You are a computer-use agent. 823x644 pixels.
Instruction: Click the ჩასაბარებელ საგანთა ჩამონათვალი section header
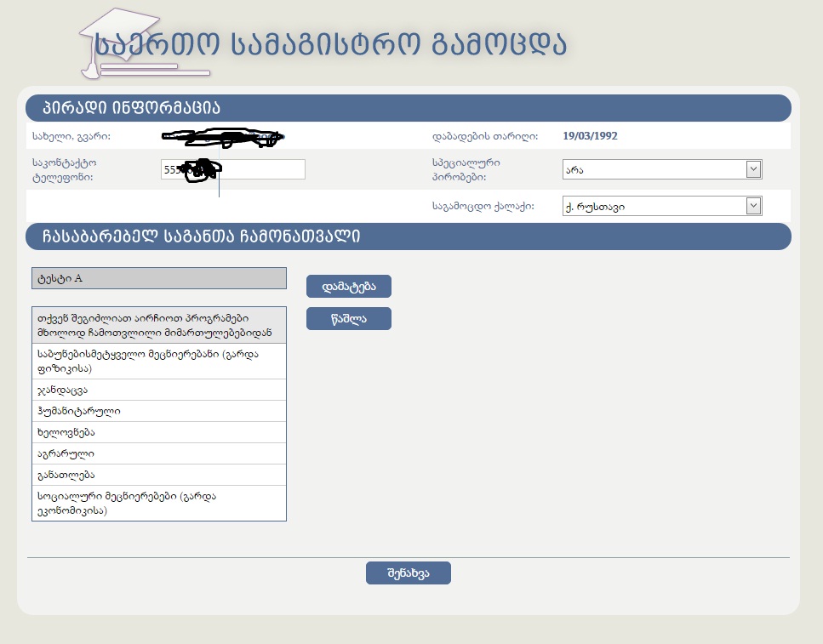409,237
